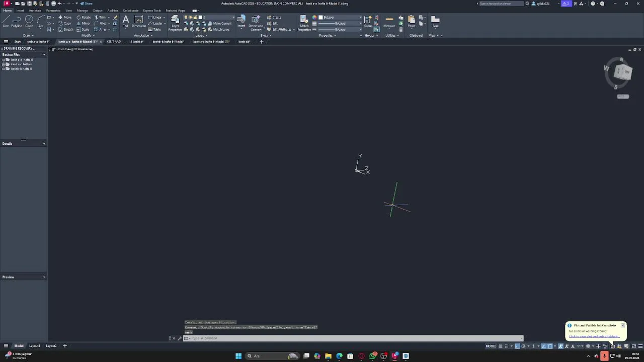Expand the Utilities panel dropdown

click(x=392, y=35)
